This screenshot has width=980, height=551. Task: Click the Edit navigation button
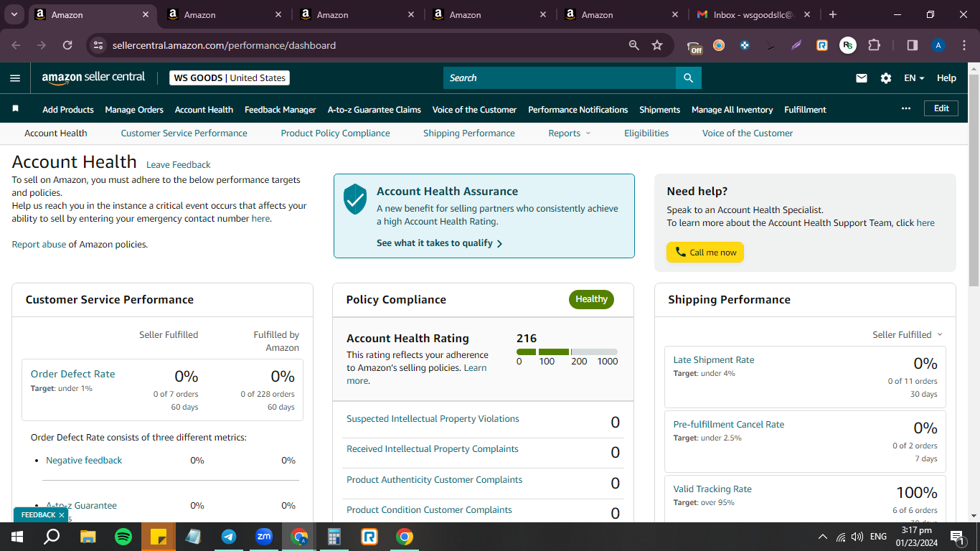(x=941, y=108)
